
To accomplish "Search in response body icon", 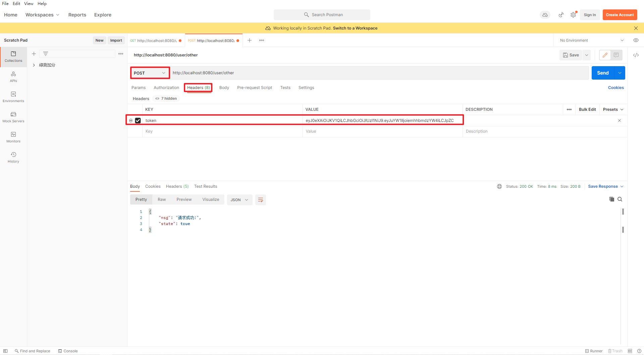I will [620, 199].
